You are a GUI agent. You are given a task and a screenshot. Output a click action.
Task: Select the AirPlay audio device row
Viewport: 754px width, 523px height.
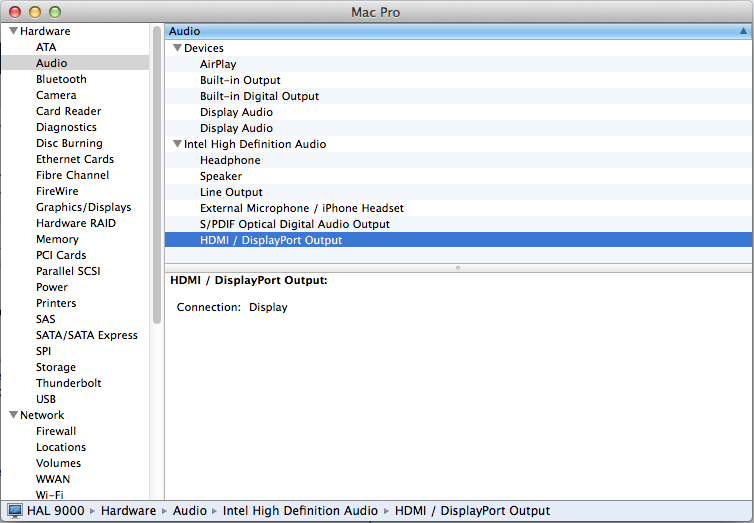(x=459, y=64)
